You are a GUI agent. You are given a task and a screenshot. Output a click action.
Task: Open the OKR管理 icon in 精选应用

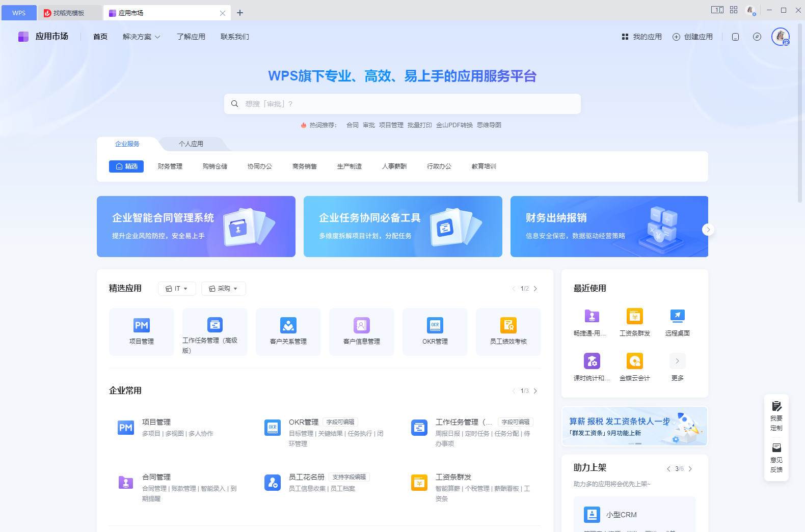coord(435,325)
